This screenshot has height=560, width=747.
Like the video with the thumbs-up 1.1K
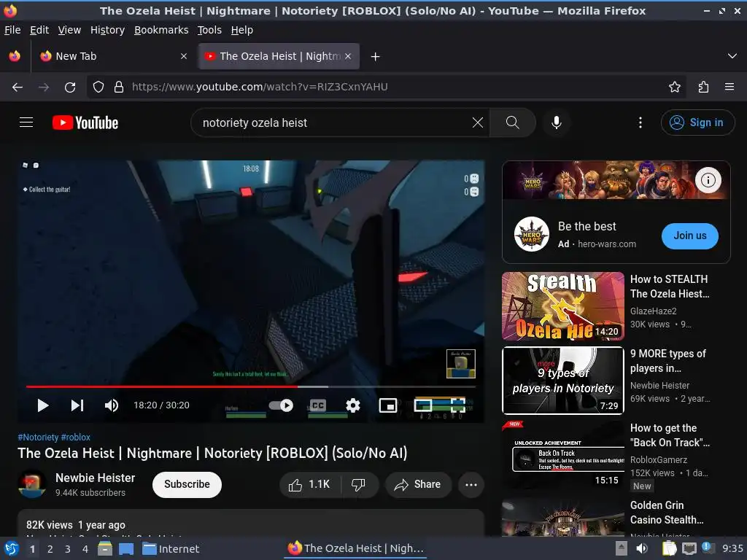(x=309, y=485)
